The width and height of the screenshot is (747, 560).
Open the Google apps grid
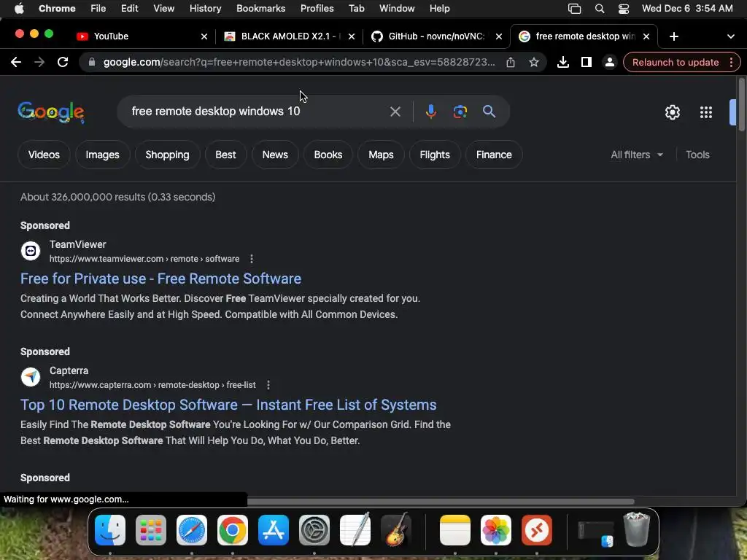pyautogui.click(x=705, y=112)
